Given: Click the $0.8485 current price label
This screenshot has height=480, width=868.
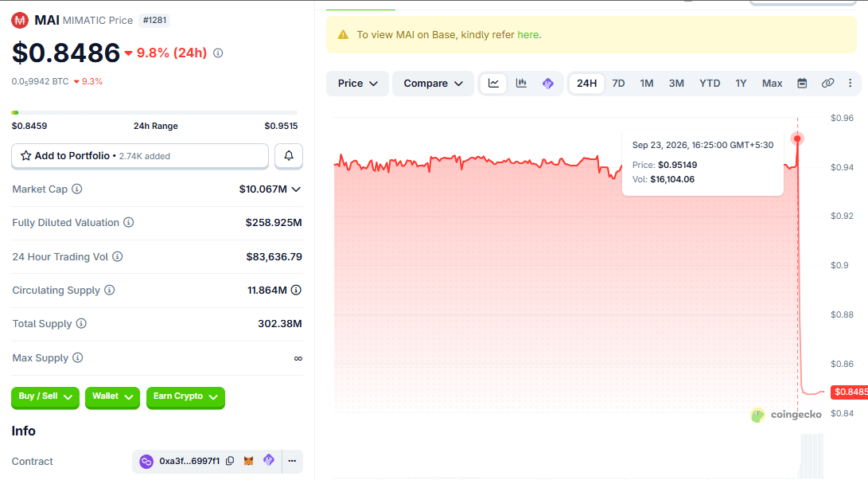Looking at the screenshot, I should pos(850,392).
